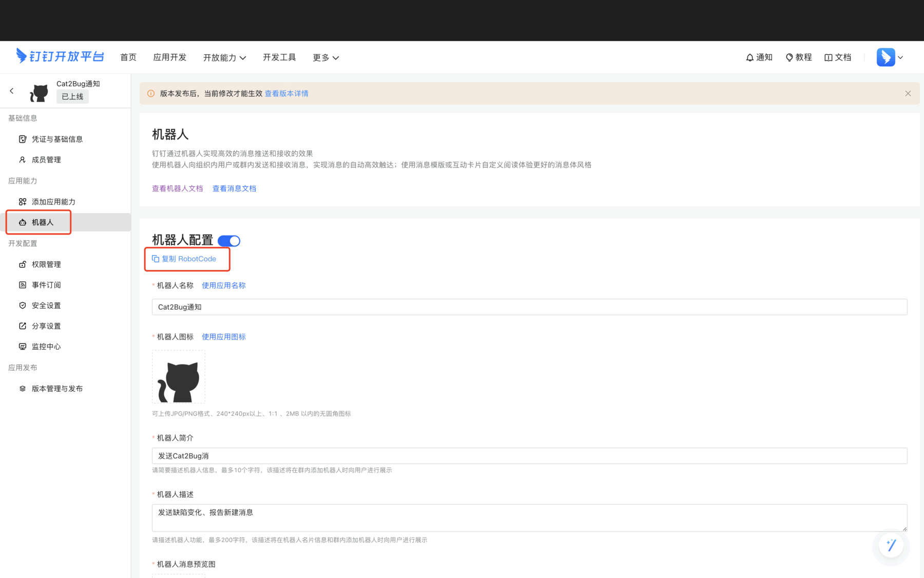Focus the 机器人简介 input field
The width and height of the screenshot is (924, 578).
point(529,456)
